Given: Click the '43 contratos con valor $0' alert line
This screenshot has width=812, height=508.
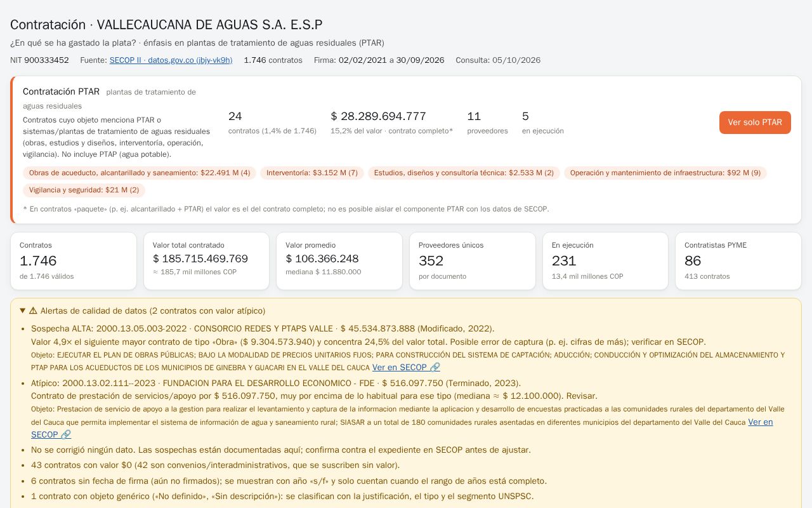Looking at the screenshot, I should (x=216, y=465).
